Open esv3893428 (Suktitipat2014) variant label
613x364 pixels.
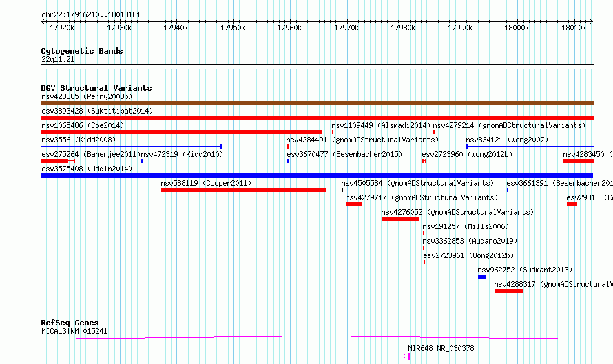pyautogui.click(x=97, y=111)
